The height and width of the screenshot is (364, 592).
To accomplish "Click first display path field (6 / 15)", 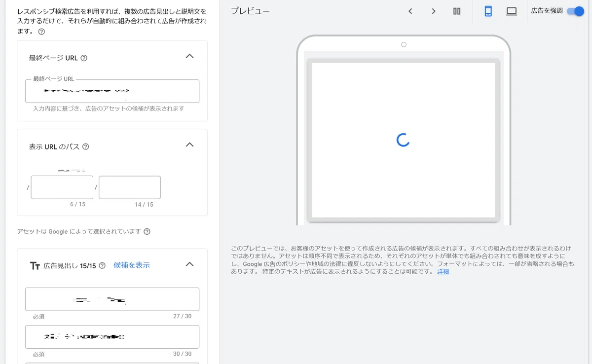I will pos(62,187).
